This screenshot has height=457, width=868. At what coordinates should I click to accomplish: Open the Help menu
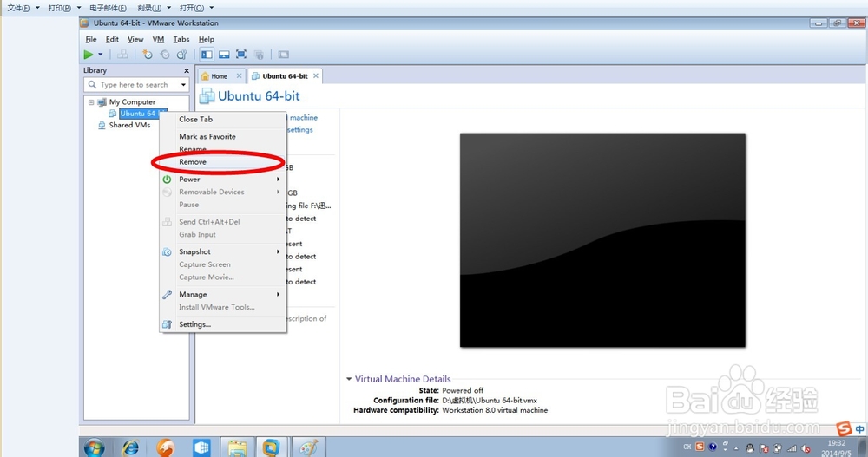(x=206, y=39)
